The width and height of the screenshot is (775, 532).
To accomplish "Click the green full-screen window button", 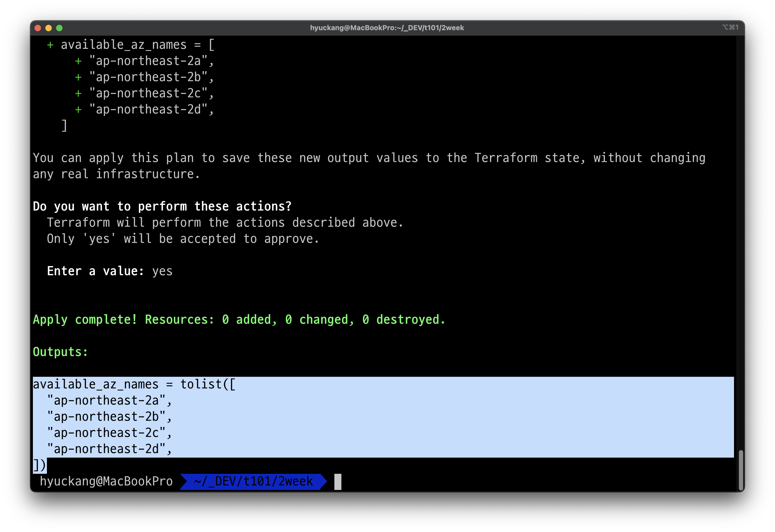I will 59,28.
